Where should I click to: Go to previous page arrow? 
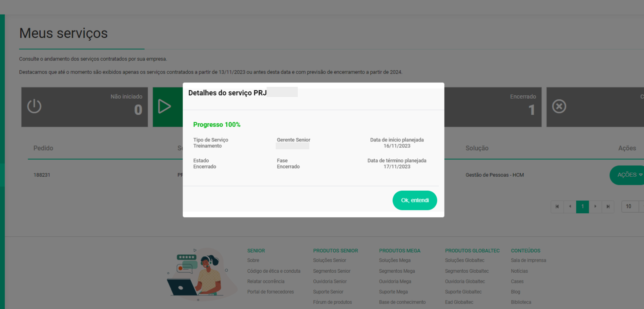(x=570, y=207)
